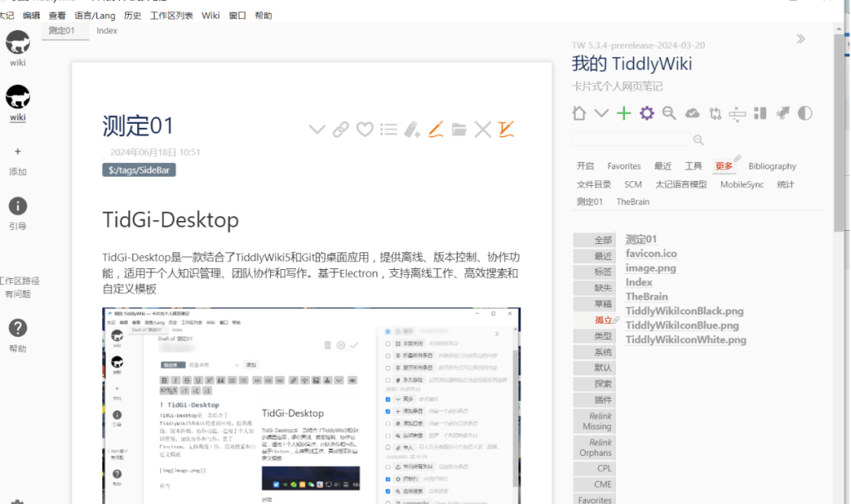Open the Wiki menu in menu bar
Viewport: 851px width, 504px height.
click(210, 16)
